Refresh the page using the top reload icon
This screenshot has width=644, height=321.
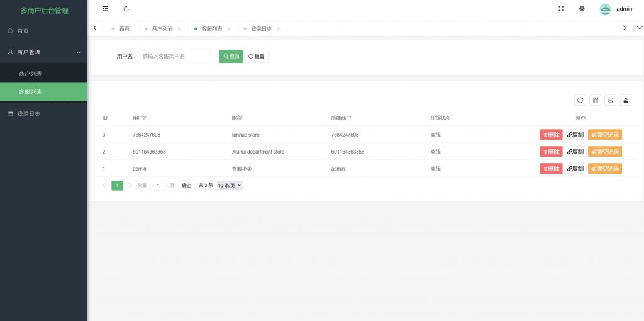tap(126, 9)
